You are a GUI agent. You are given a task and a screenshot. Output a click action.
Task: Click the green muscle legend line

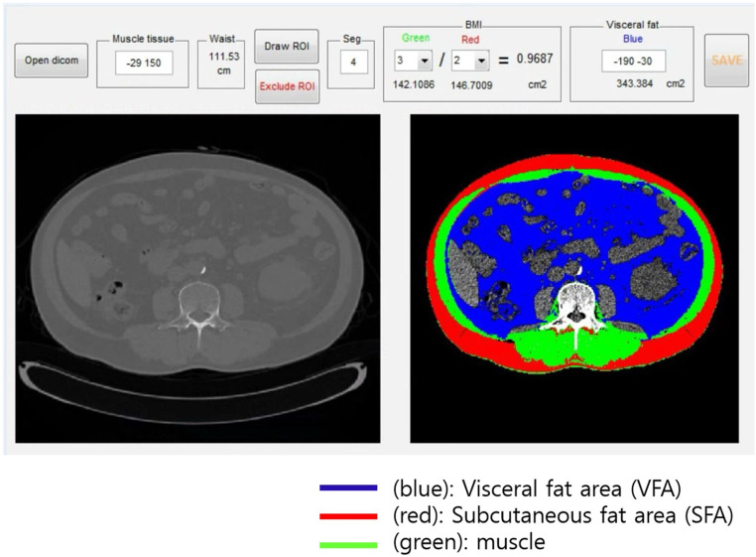click(x=348, y=545)
